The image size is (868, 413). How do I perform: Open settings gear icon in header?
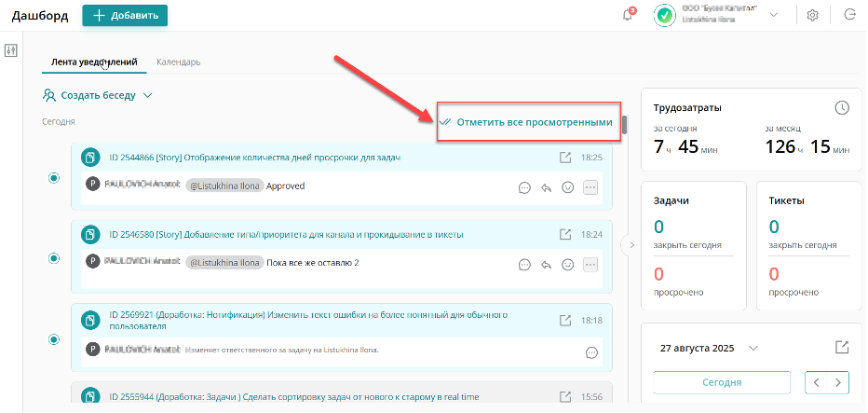click(812, 15)
